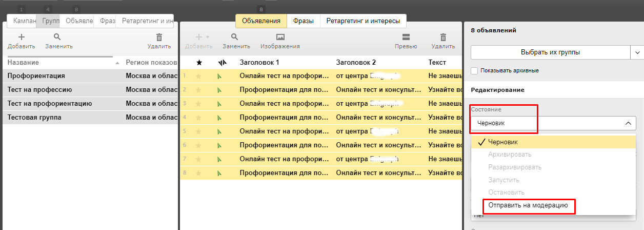This screenshot has height=230, width=644.
Task: Choose Отправить на модерацию option
Action: pos(528,205)
